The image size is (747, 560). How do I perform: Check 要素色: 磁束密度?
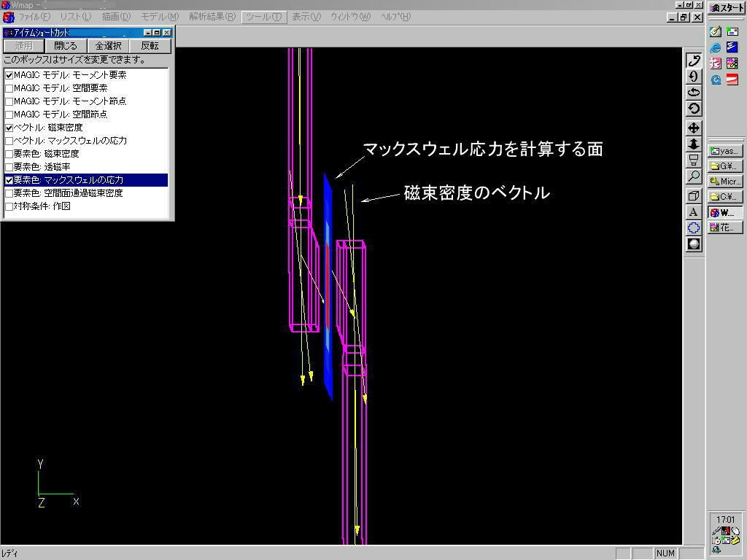9,154
